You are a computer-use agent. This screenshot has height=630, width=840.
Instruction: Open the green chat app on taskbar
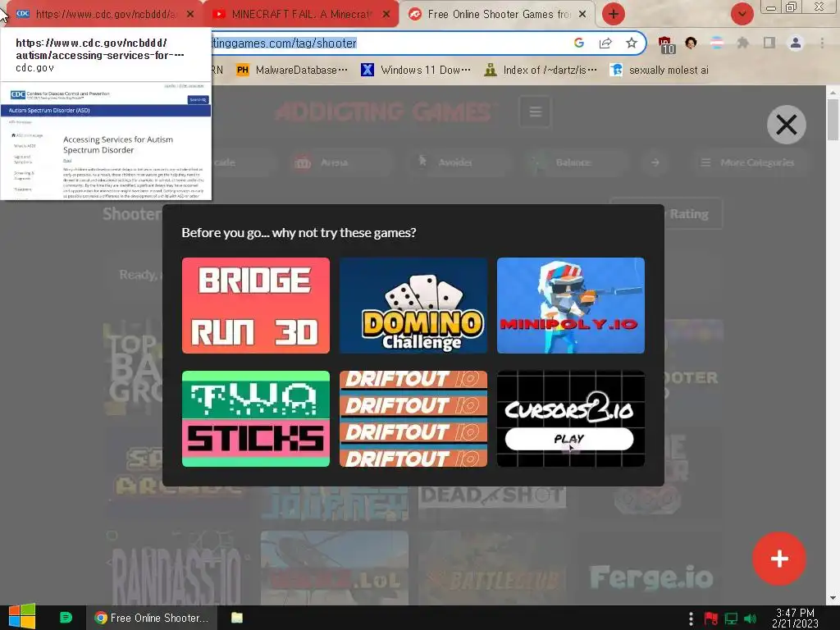tap(66, 618)
